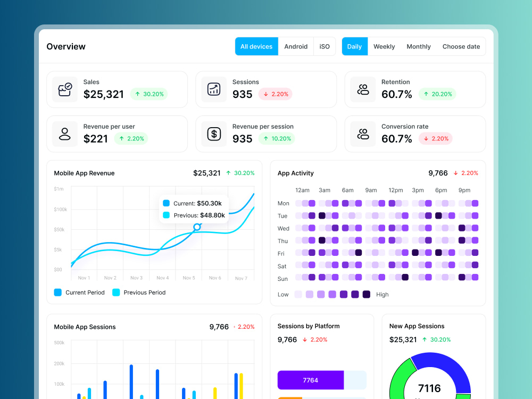Click the Sessions by Platform title
532x399 pixels.
tap(309, 326)
